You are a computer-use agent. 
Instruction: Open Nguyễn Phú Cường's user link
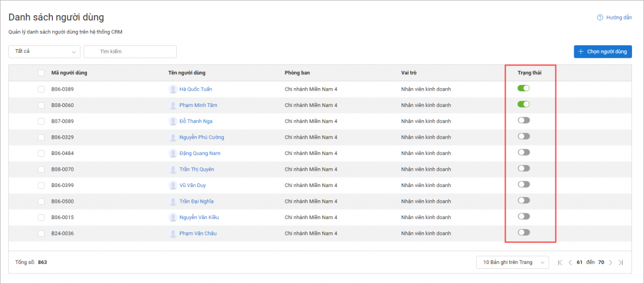(x=202, y=137)
